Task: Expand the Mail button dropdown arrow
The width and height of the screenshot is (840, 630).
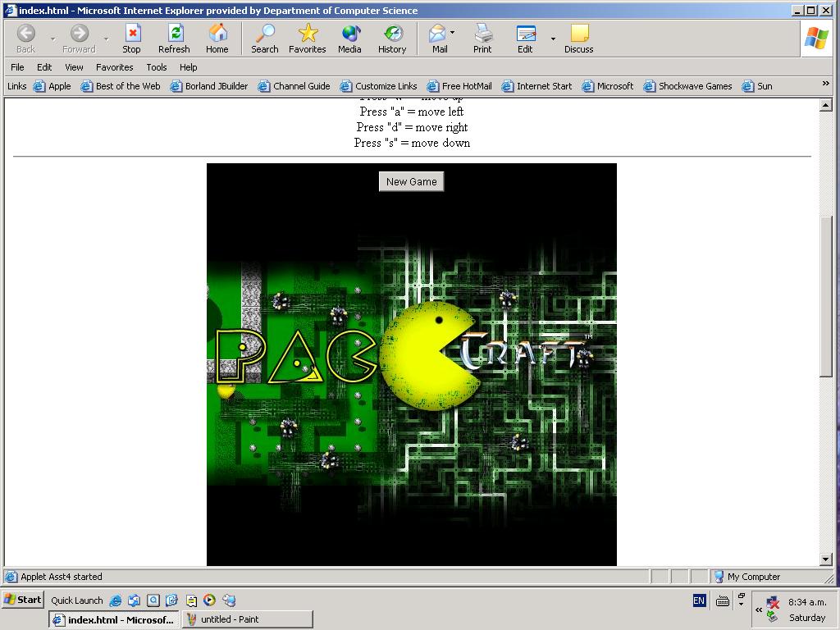Action: (453, 33)
